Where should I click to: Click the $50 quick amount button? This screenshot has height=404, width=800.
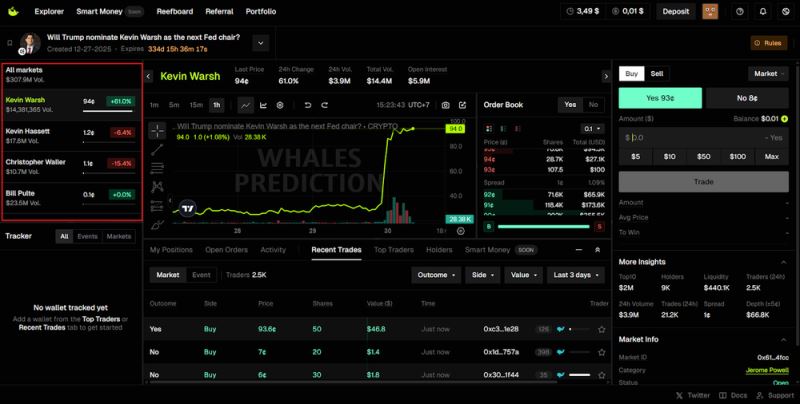(x=704, y=157)
